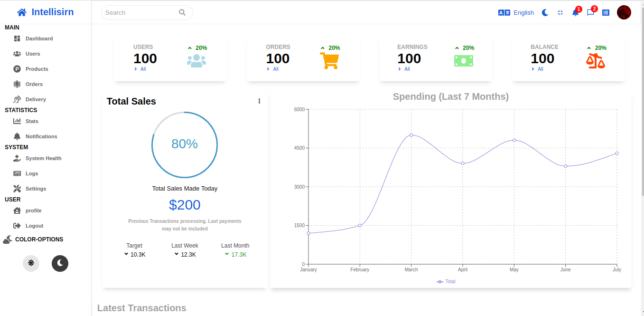
Task: Click the search magnifier icon
Action: (x=182, y=12)
